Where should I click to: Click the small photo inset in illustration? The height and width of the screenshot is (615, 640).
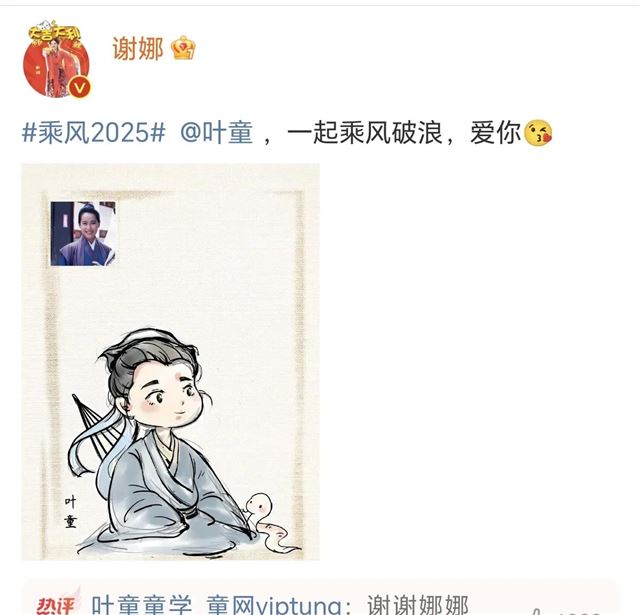click(x=83, y=233)
